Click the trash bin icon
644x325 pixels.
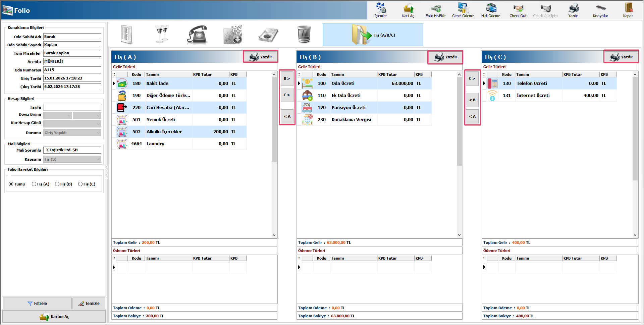(304, 35)
